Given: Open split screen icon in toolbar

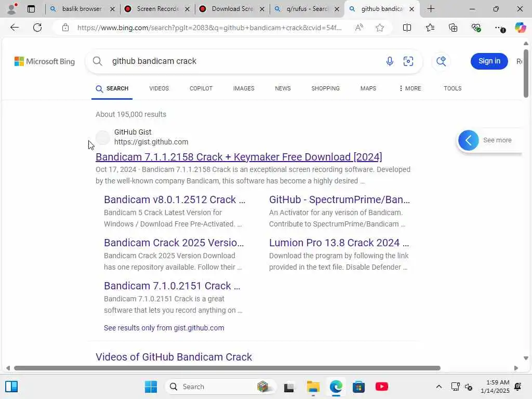Looking at the screenshot, I should [x=407, y=28].
